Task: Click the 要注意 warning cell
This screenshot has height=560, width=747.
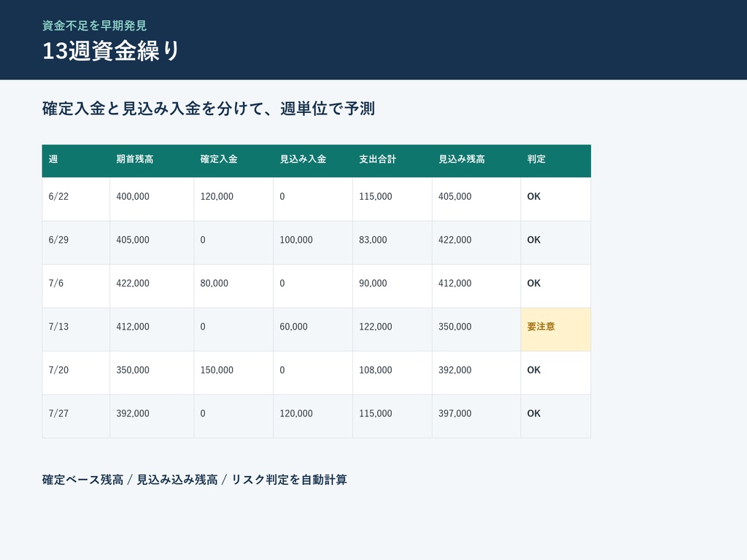Action: click(555, 330)
